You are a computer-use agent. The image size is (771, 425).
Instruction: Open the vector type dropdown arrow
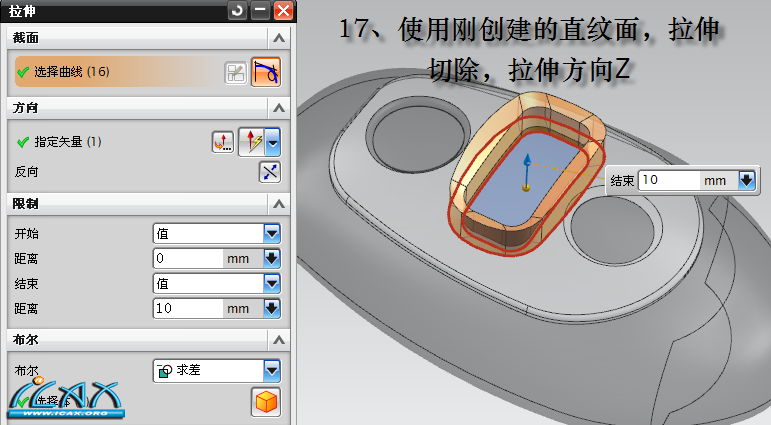pos(272,142)
